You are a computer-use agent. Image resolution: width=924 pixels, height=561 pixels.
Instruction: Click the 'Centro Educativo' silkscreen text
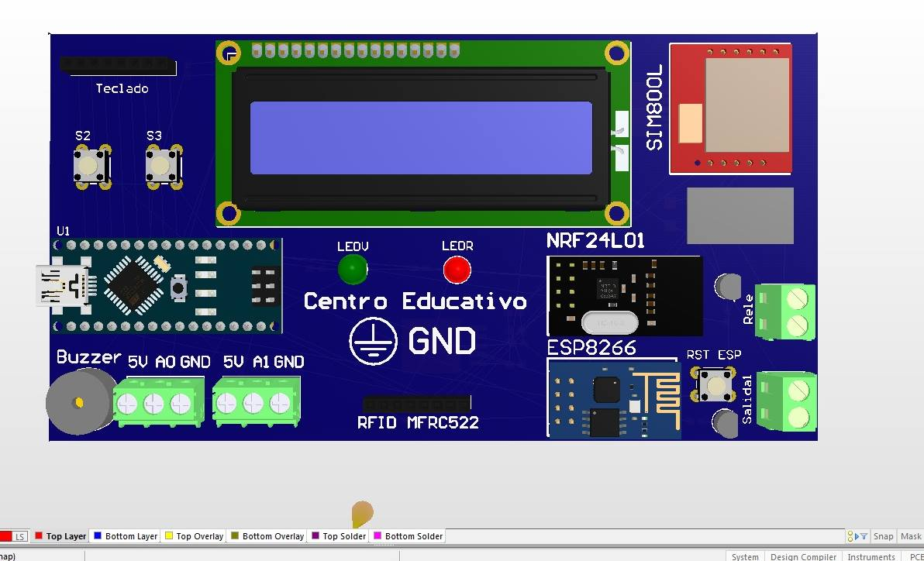coord(415,301)
